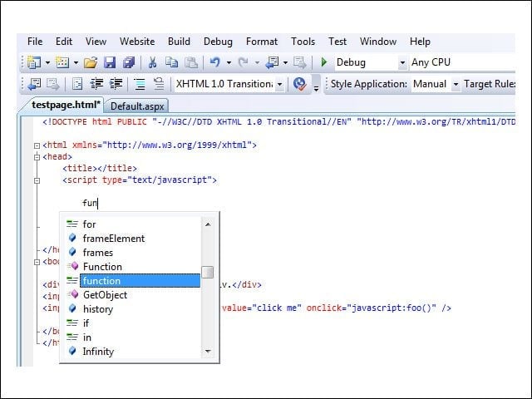Click the Copy icon in toolbar
The width and height of the screenshot is (532, 399).
click(172, 62)
